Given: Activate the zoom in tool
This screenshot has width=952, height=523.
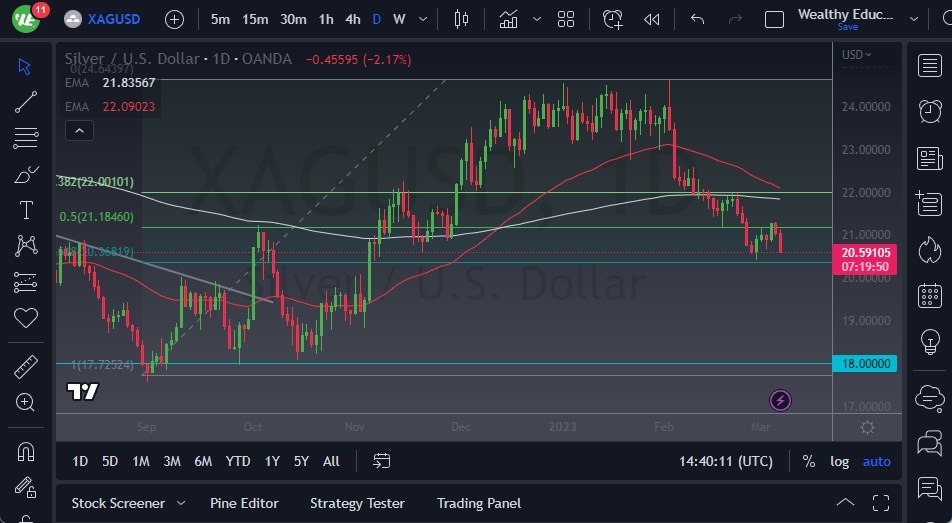Looking at the screenshot, I should tap(26, 402).
